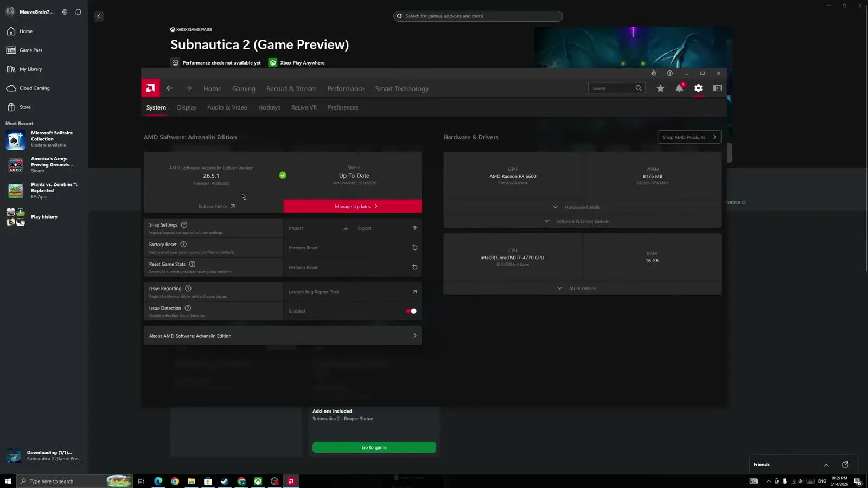Click Manage Updates button
Screen dimensions: 868x488
coord(353,206)
